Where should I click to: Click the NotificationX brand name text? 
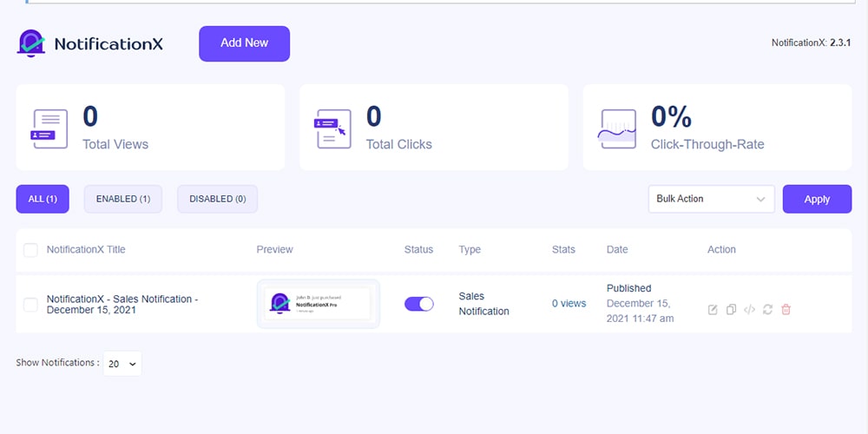click(108, 43)
